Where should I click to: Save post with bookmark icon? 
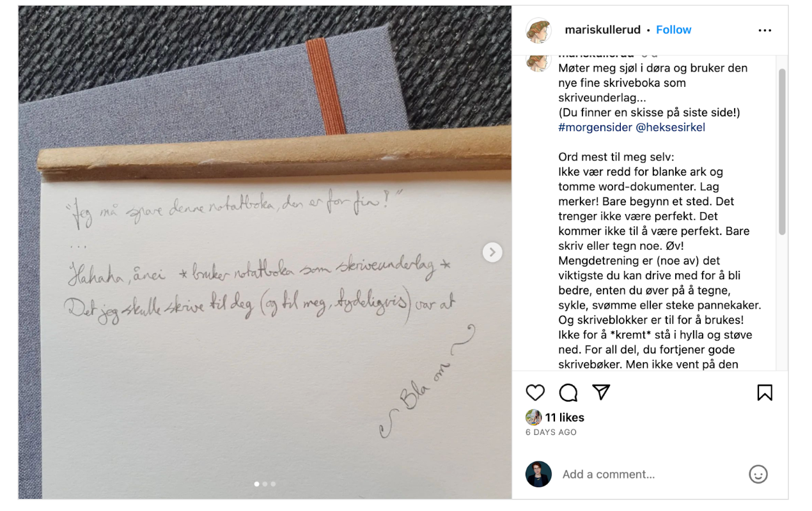coord(765,392)
